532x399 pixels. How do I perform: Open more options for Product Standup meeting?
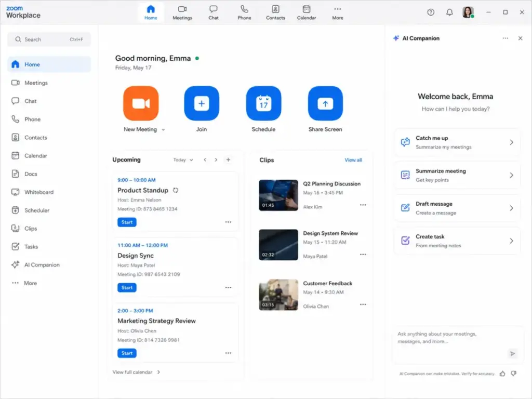coord(229,222)
